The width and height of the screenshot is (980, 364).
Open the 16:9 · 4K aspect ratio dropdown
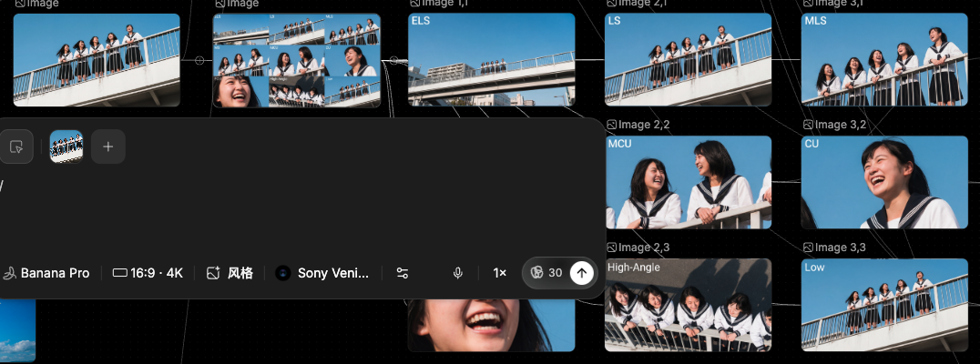pos(148,273)
